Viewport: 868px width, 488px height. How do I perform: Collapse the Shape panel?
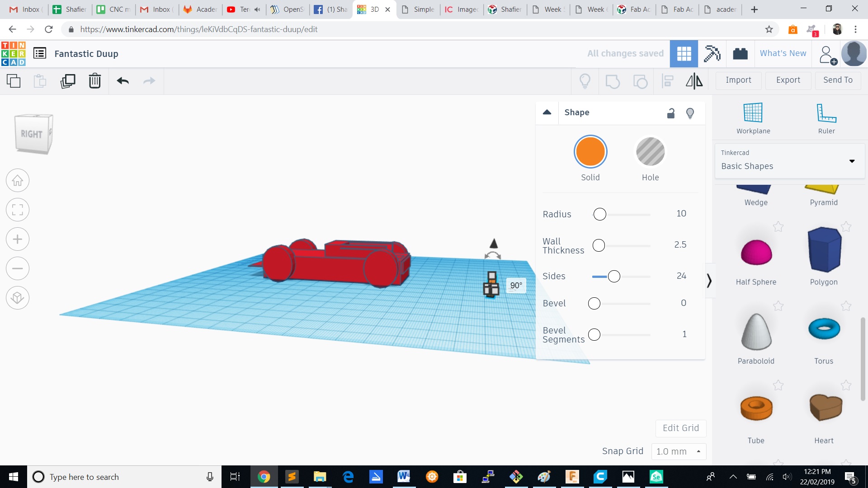click(547, 113)
